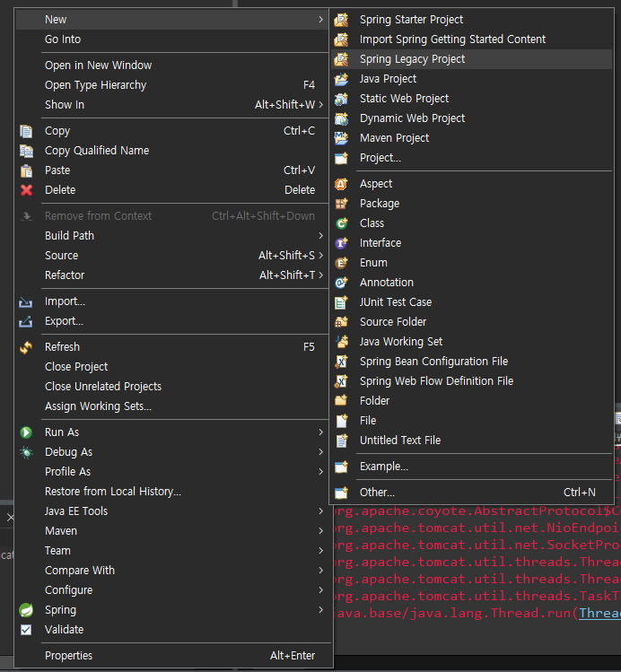Click the Package icon
The width and height of the screenshot is (621, 672).
[x=341, y=204]
